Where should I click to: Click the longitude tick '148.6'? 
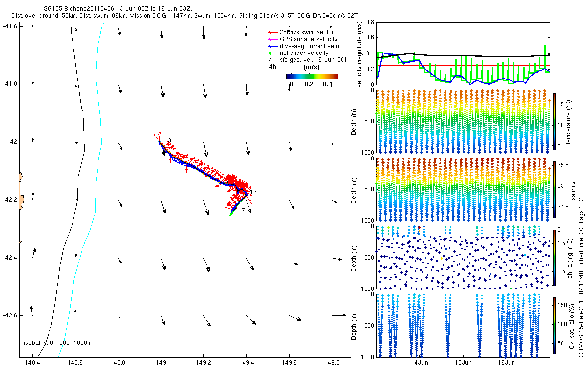click(x=75, y=362)
